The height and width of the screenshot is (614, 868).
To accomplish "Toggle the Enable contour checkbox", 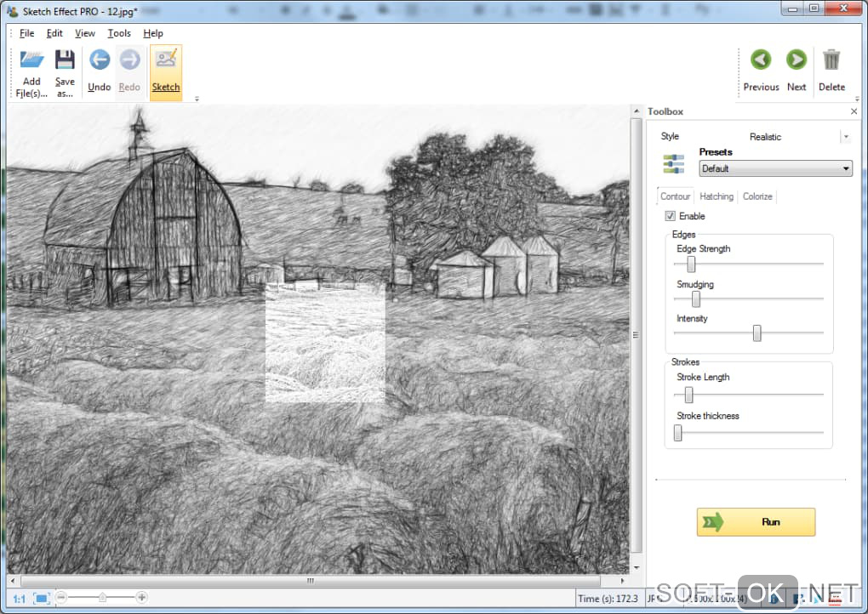I will coord(671,216).
